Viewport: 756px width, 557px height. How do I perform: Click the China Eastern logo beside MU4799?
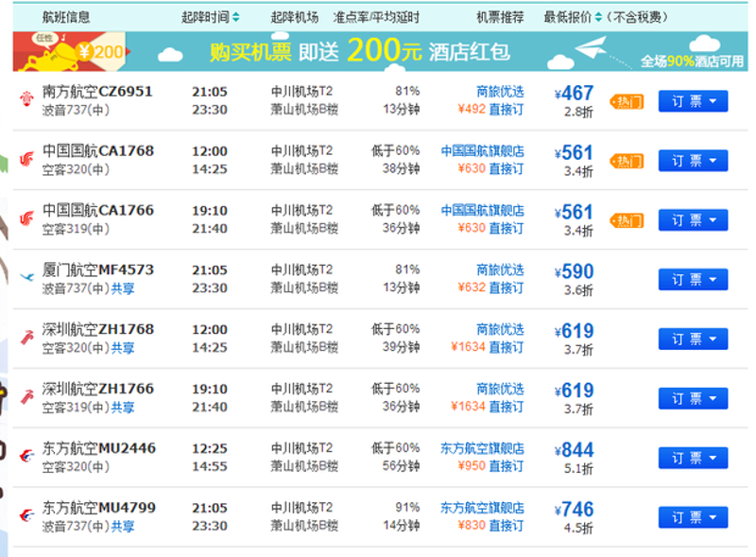tap(27, 515)
